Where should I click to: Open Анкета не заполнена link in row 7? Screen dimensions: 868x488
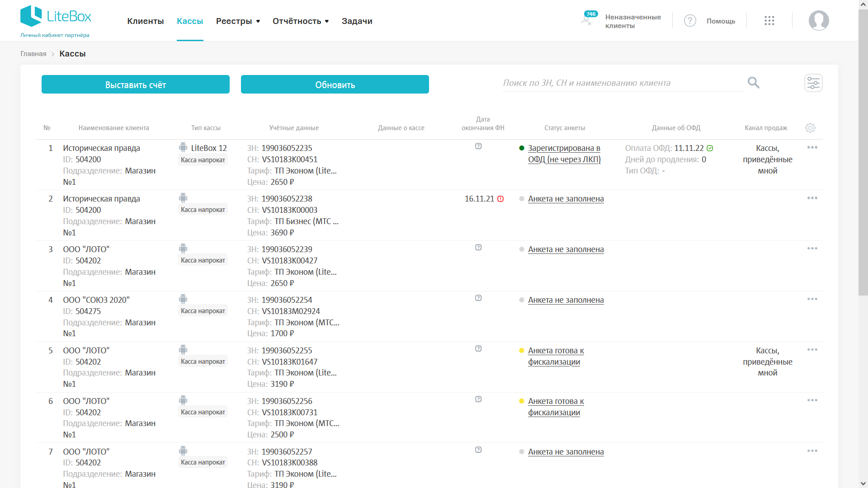coord(566,452)
